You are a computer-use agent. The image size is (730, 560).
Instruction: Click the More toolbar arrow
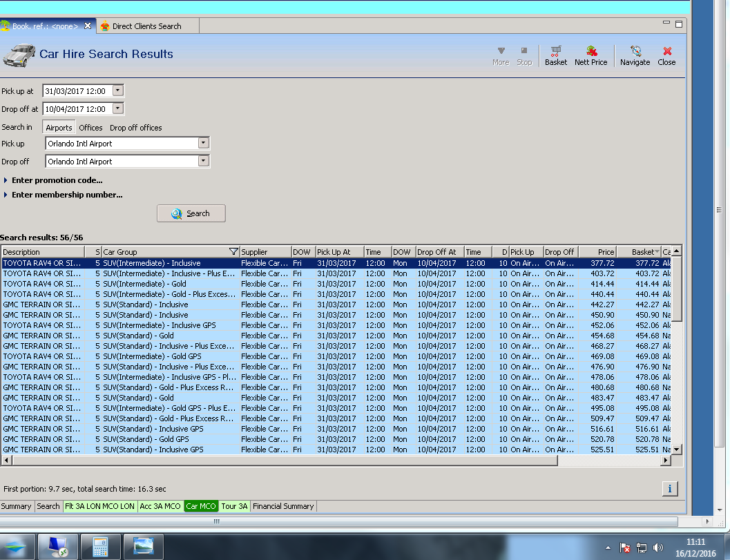point(501,56)
